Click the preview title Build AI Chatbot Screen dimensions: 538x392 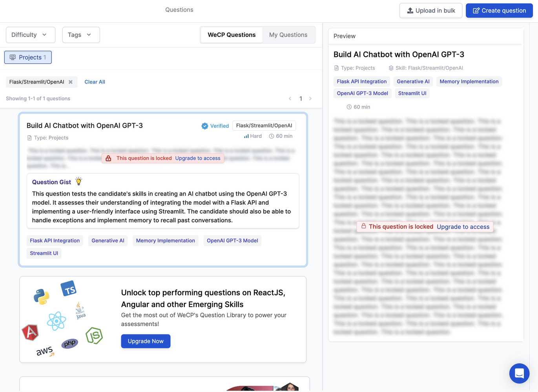click(399, 54)
